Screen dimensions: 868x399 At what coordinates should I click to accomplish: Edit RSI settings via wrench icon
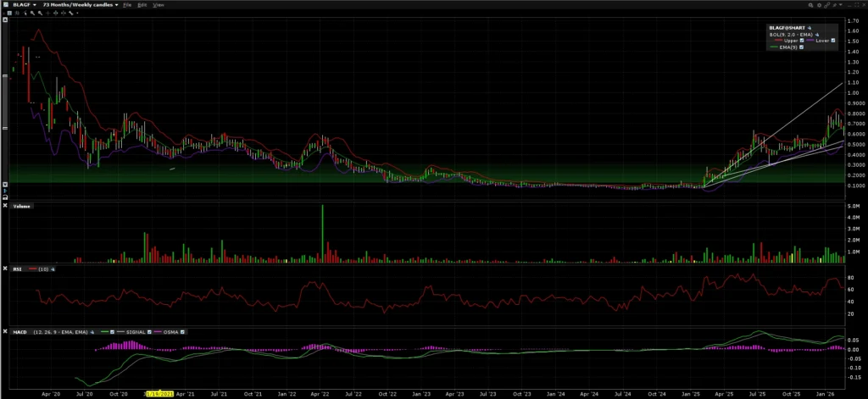(52, 269)
